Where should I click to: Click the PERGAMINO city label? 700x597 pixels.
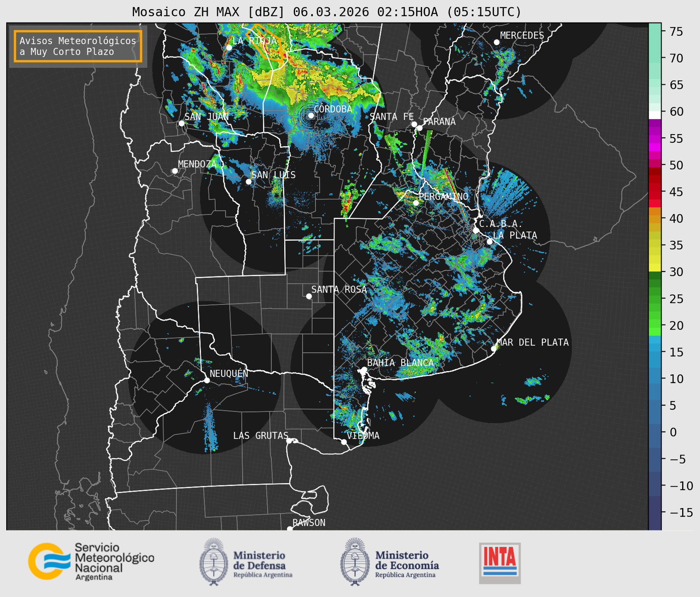click(x=443, y=196)
